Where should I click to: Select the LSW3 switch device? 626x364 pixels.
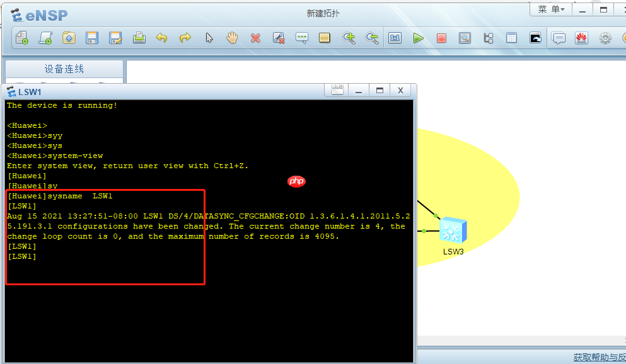pyautogui.click(x=453, y=230)
